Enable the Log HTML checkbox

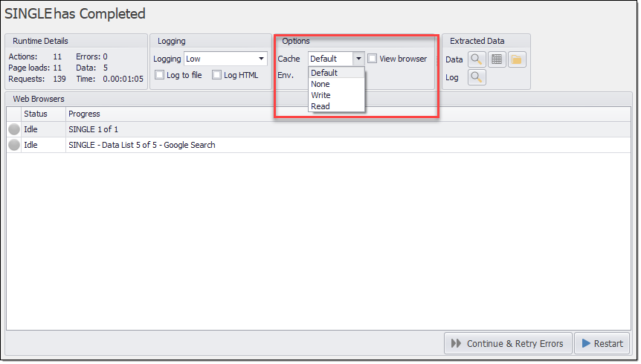[217, 75]
